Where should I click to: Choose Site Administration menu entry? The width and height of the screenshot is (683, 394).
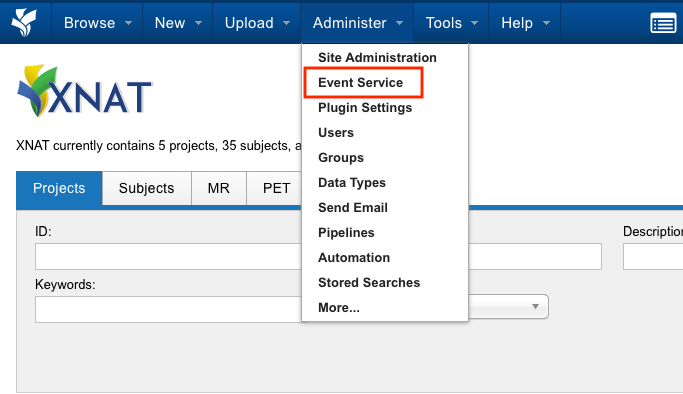click(x=377, y=57)
